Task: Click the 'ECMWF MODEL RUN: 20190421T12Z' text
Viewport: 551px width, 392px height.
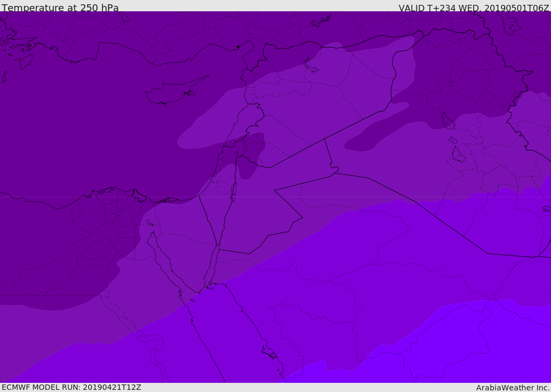Action: pos(72,387)
